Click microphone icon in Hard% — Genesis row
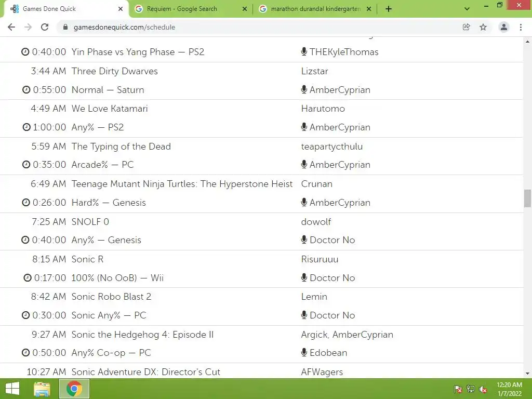The image size is (532, 399). [304, 202]
